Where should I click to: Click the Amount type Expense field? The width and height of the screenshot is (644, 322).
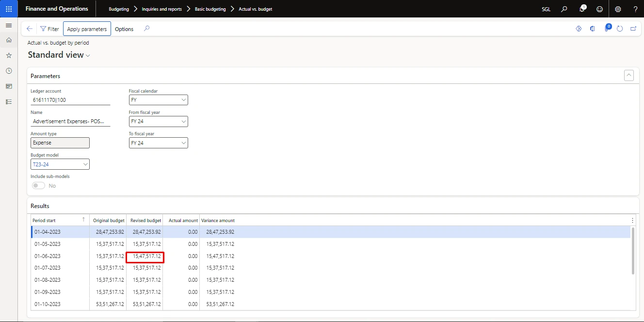coord(60,143)
